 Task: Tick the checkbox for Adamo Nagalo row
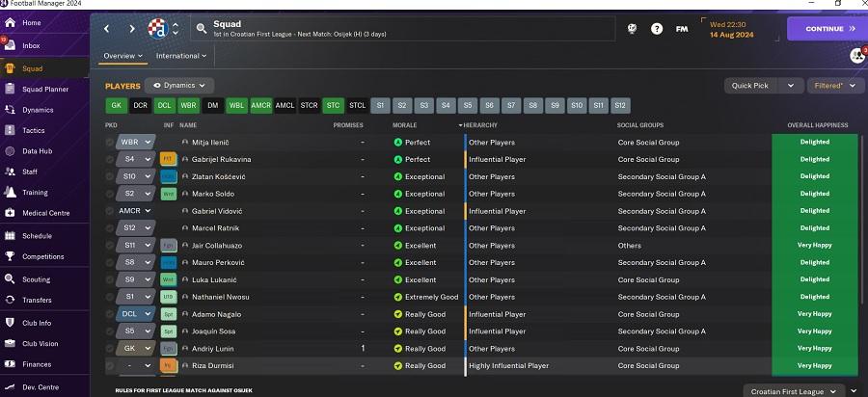(110, 314)
